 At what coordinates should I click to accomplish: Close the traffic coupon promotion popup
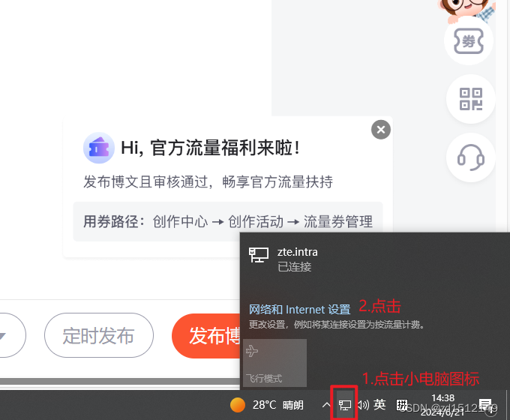point(381,130)
